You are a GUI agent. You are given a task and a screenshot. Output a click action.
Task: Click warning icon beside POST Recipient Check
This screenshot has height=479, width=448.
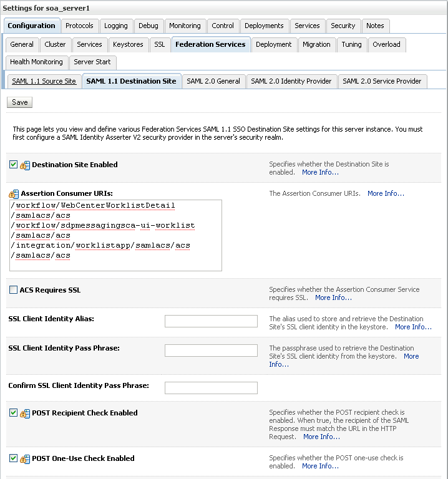tap(25, 414)
